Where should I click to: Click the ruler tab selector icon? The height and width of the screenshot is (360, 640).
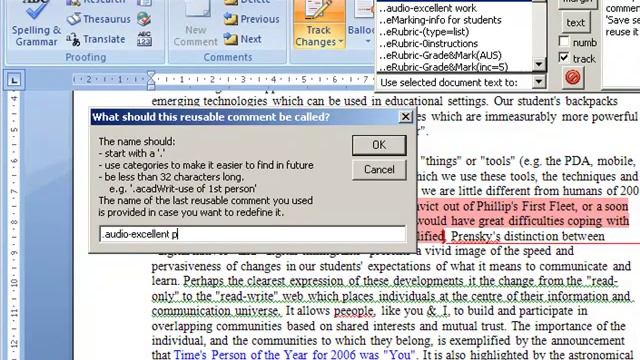pos(14,80)
